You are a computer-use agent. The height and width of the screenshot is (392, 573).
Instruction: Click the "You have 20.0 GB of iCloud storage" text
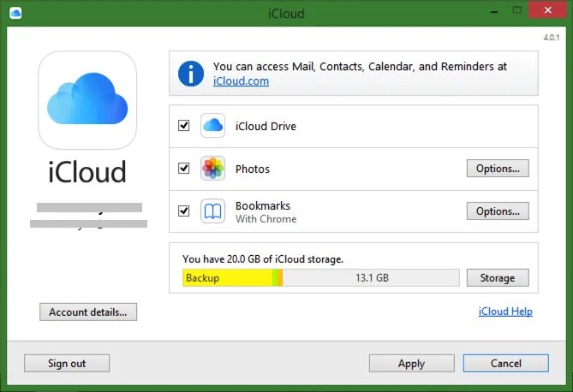coord(263,259)
